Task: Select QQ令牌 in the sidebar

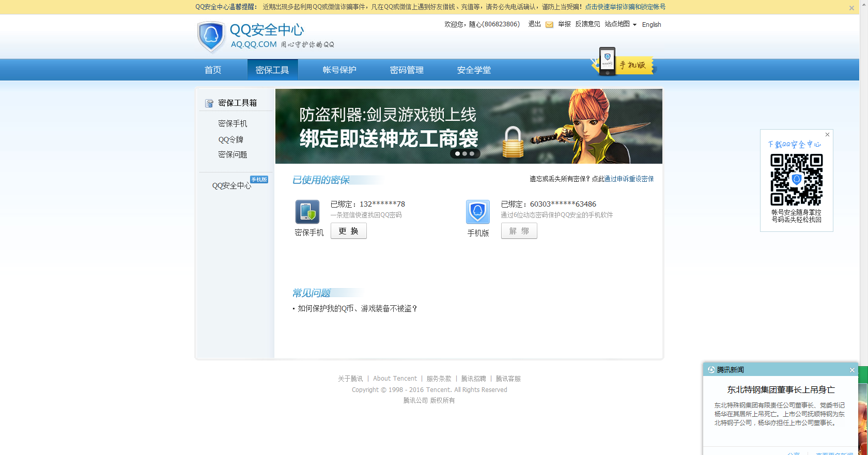Action: coord(230,139)
